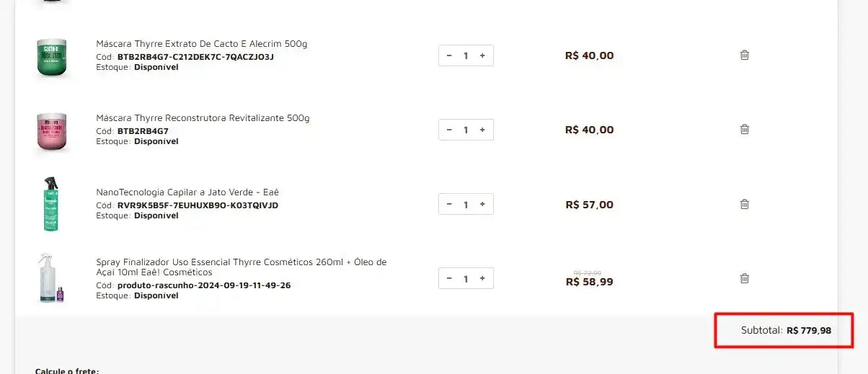Decrease quantity of Máscara Reconstrutora Revitalizante
868x374 pixels.
point(449,130)
